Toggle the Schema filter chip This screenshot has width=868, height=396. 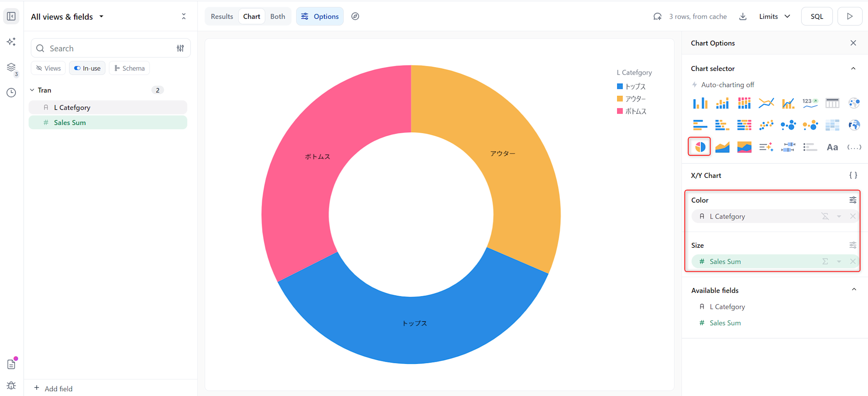tap(129, 68)
